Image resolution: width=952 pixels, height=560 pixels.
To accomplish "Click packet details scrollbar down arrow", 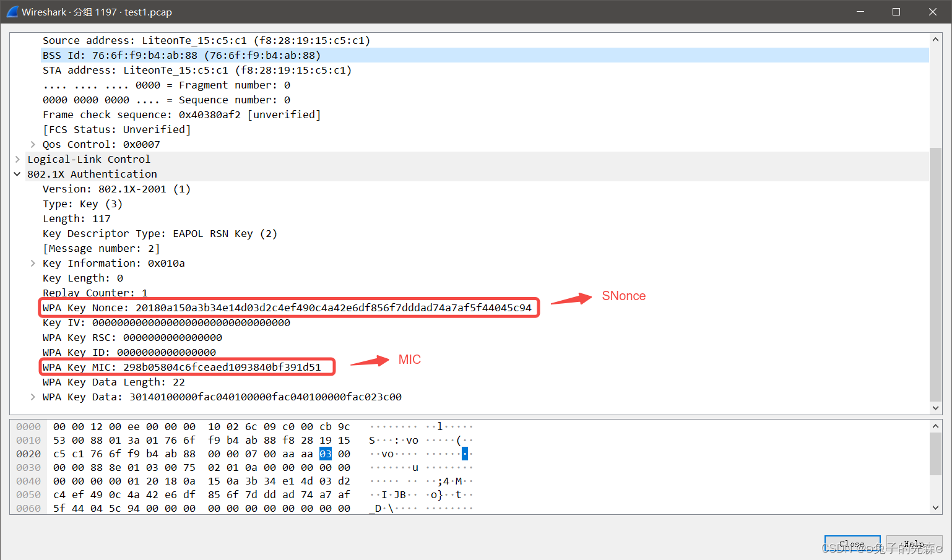I will [x=935, y=408].
